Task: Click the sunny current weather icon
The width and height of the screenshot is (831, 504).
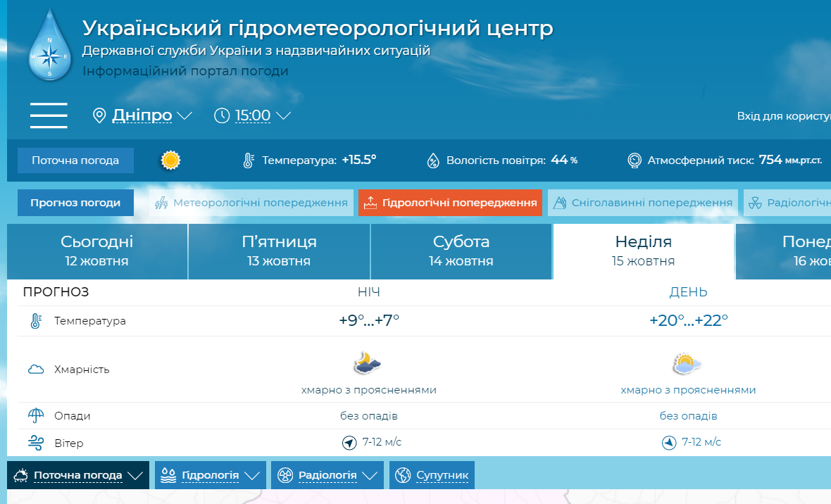Action: click(170, 160)
